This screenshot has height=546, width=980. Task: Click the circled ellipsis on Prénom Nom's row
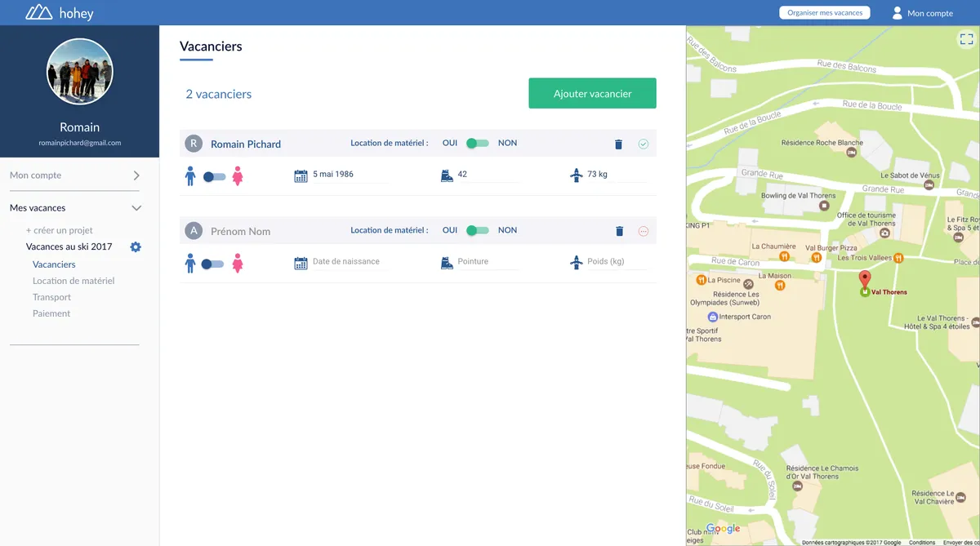tap(643, 230)
